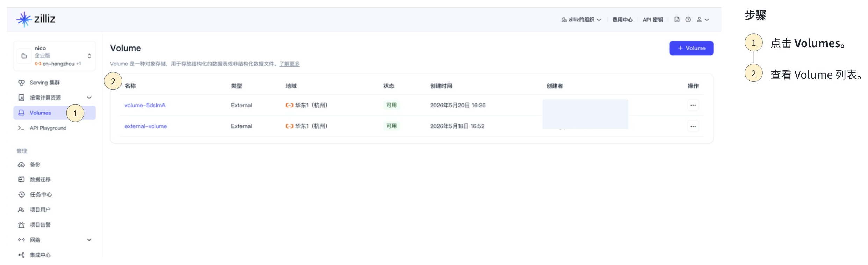Screen dimensions: 868x265
Task: Click cn-hangzhou region label
Action: pos(58,64)
